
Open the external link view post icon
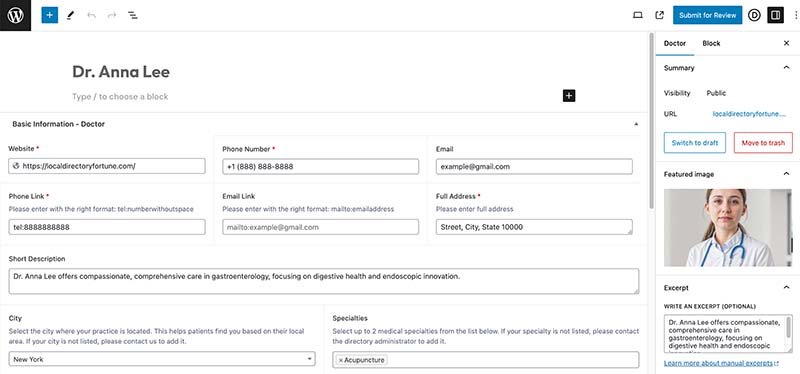click(x=660, y=15)
